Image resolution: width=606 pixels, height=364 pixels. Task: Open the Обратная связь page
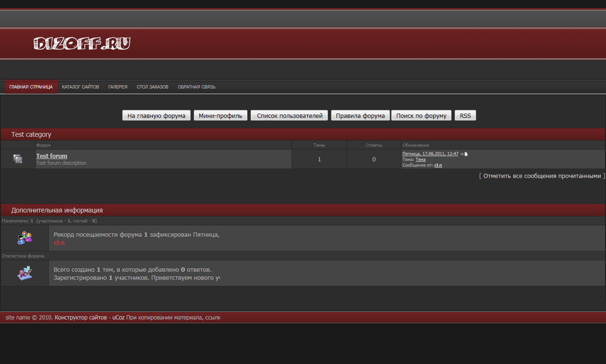196,87
